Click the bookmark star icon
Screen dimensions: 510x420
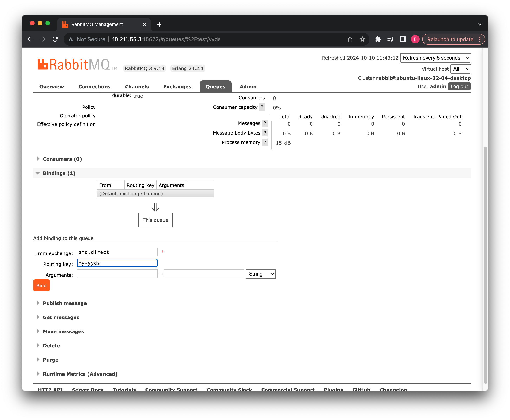click(362, 39)
